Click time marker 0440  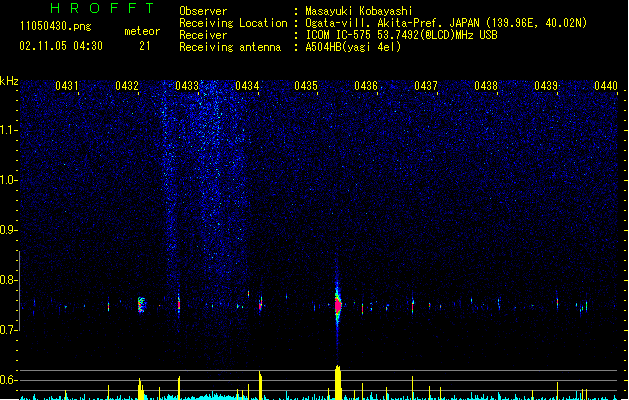[x=606, y=86]
